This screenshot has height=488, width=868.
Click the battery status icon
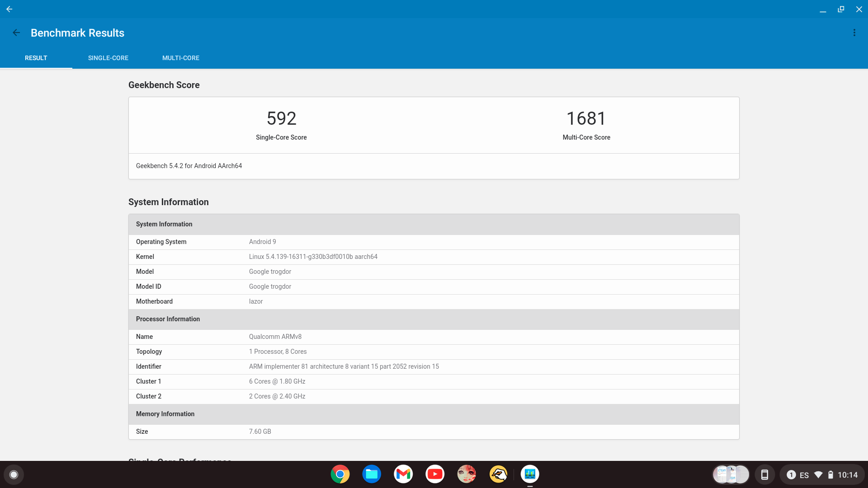point(830,475)
